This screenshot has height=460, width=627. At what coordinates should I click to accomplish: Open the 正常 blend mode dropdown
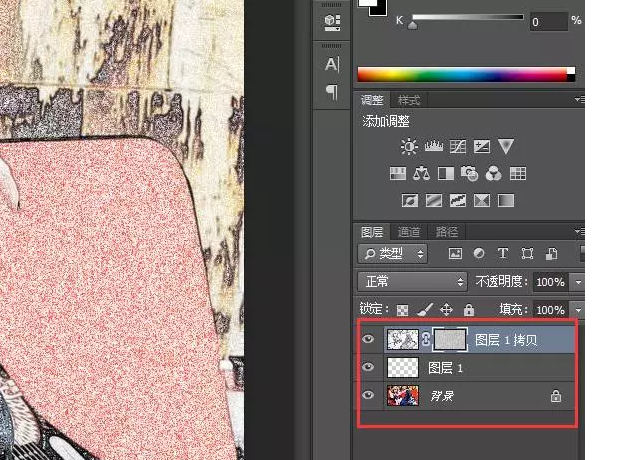click(412, 282)
